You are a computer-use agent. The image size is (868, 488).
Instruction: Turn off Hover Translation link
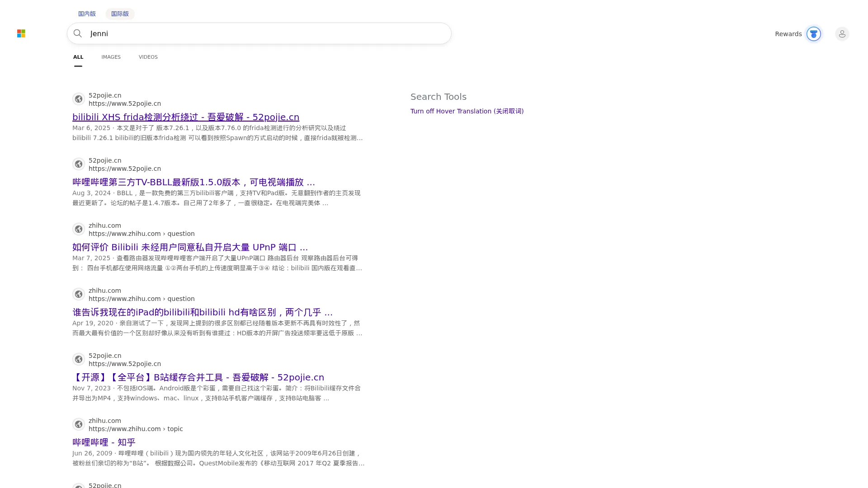[467, 111]
